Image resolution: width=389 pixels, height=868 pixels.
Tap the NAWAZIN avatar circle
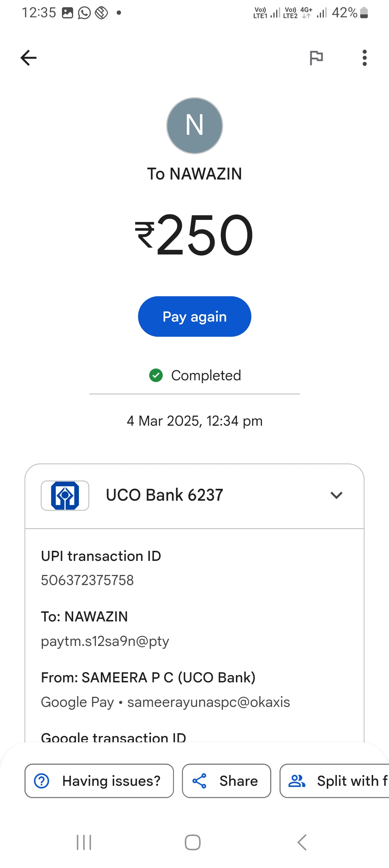(194, 125)
